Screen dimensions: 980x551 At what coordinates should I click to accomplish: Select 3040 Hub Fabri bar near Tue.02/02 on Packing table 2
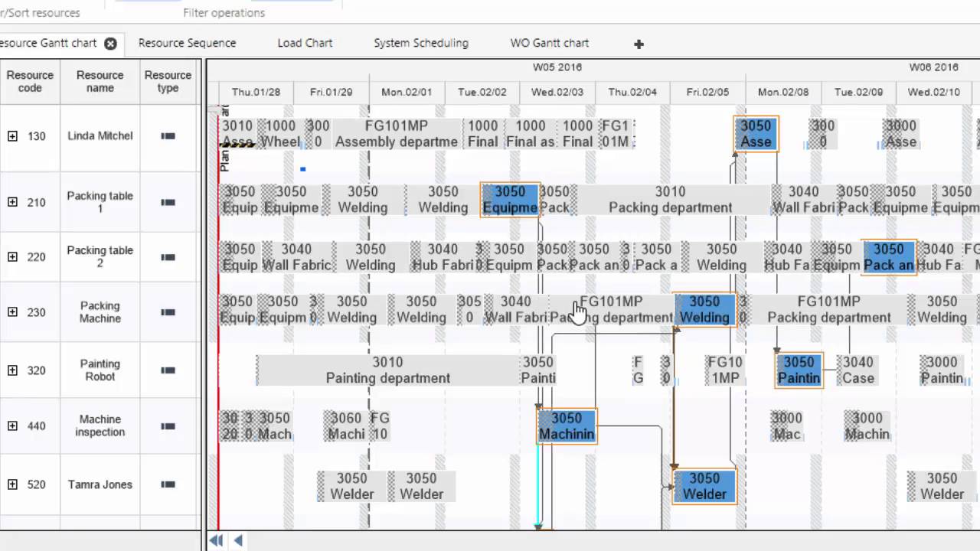[443, 257]
